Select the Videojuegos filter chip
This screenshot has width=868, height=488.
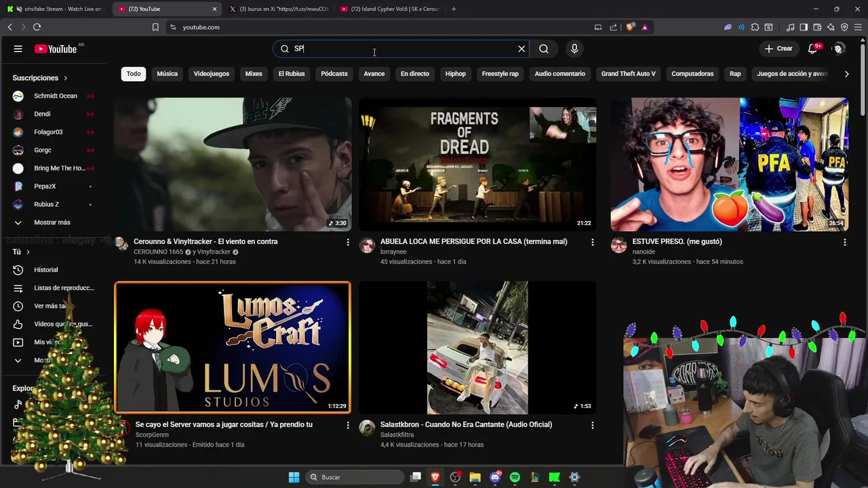click(x=212, y=74)
